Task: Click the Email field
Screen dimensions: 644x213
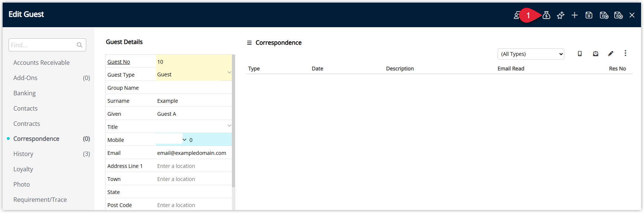Action: click(x=193, y=153)
